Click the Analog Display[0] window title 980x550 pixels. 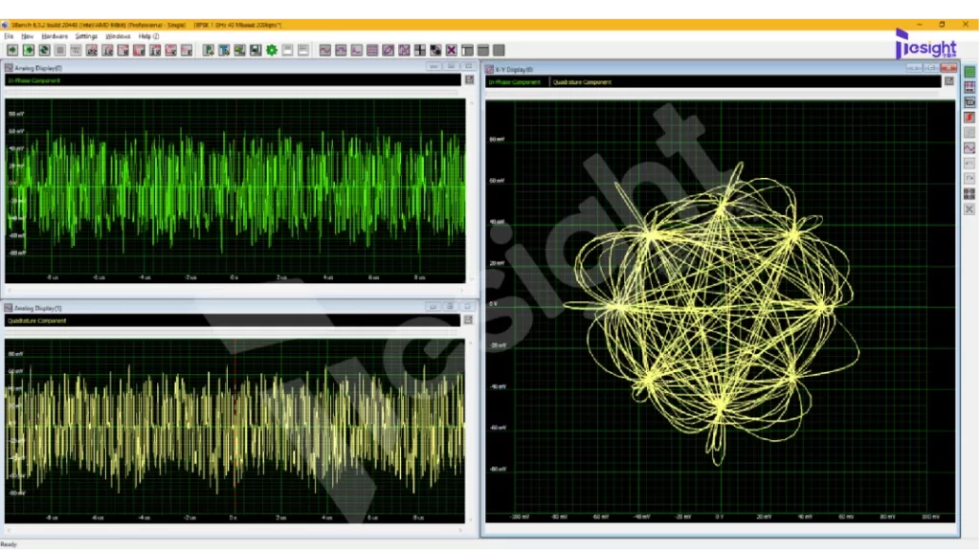[x=38, y=68]
